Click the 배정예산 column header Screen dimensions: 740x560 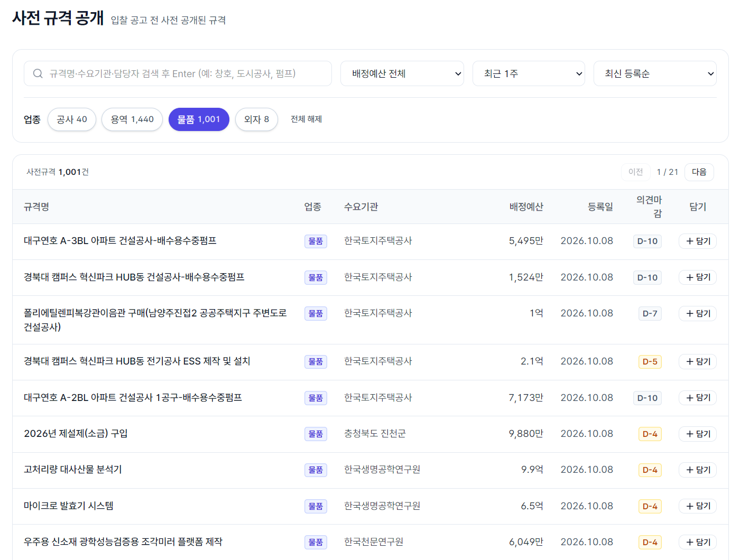(526, 207)
